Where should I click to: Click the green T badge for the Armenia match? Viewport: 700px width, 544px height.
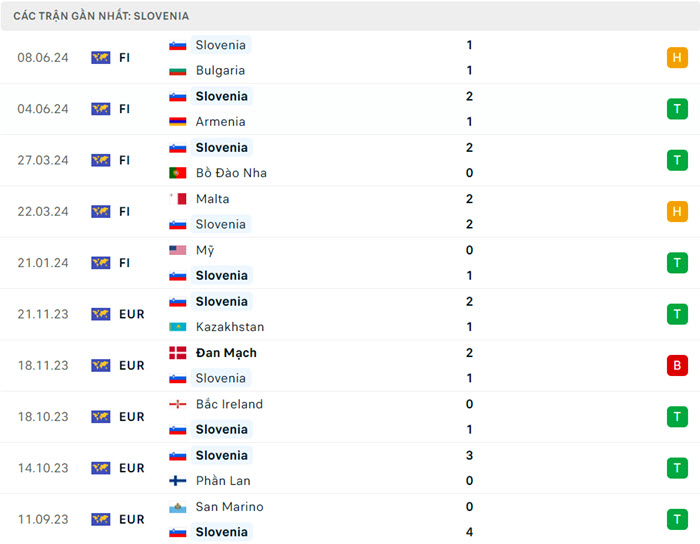click(677, 109)
